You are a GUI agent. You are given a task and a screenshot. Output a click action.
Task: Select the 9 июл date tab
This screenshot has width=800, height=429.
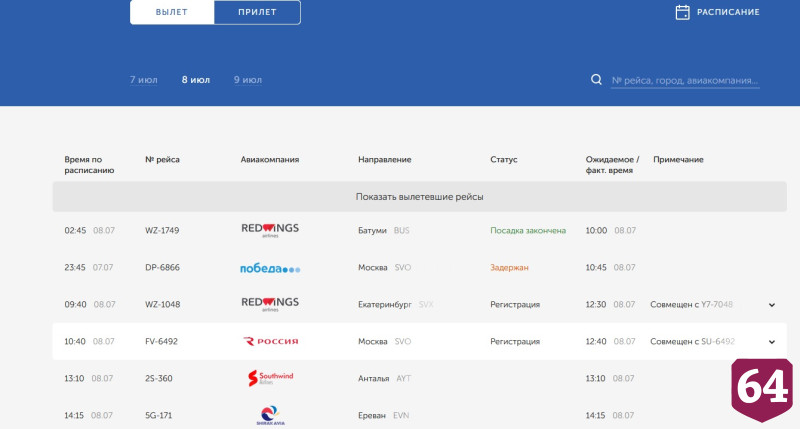[248, 80]
